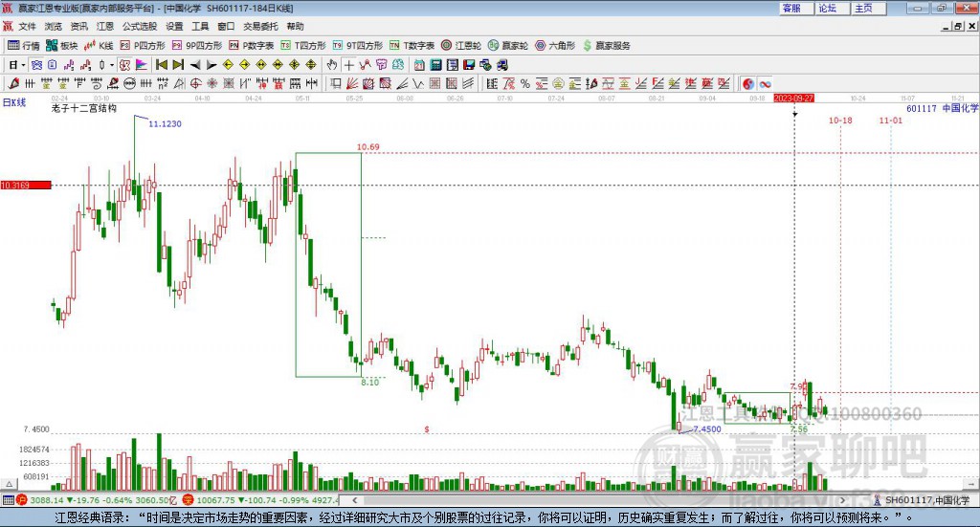Switch to K线 chart view

(99, 46)
